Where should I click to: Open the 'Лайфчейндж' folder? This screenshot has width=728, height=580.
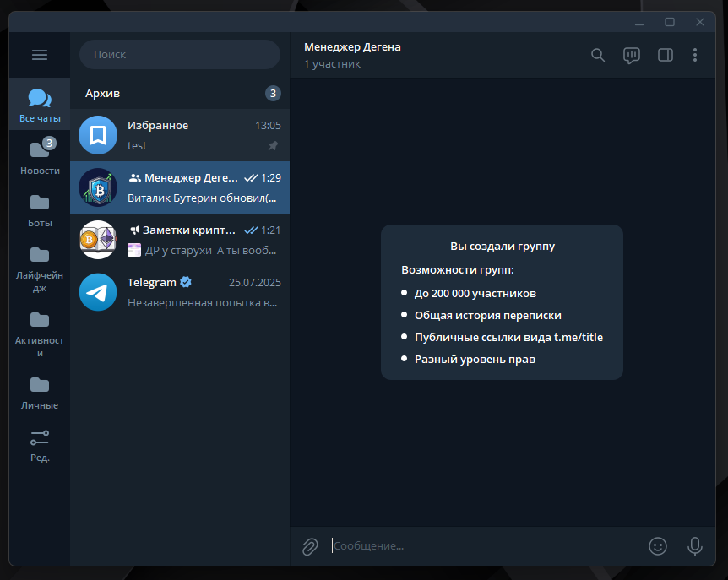[40, 268]
